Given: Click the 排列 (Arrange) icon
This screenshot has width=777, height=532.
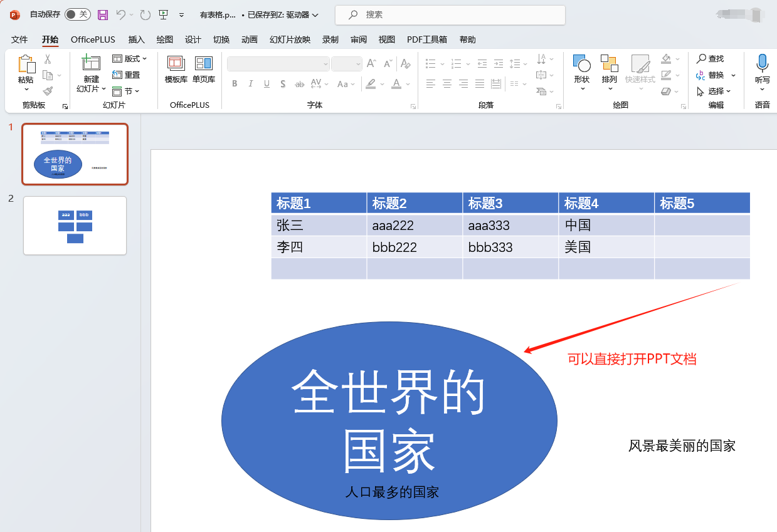Looking at the screenshot, I should pyautogui.click(x=609, y=64).
